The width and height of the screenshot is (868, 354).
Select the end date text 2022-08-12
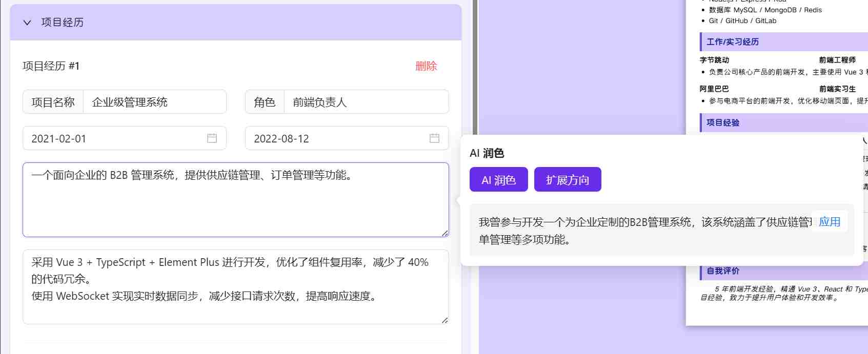point(281,139)
